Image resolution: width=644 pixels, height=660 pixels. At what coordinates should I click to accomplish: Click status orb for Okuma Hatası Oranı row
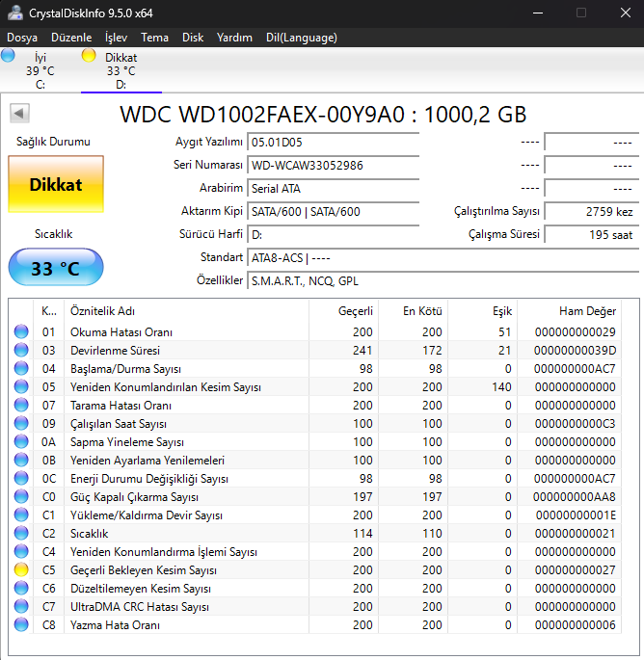click(21, 331)
